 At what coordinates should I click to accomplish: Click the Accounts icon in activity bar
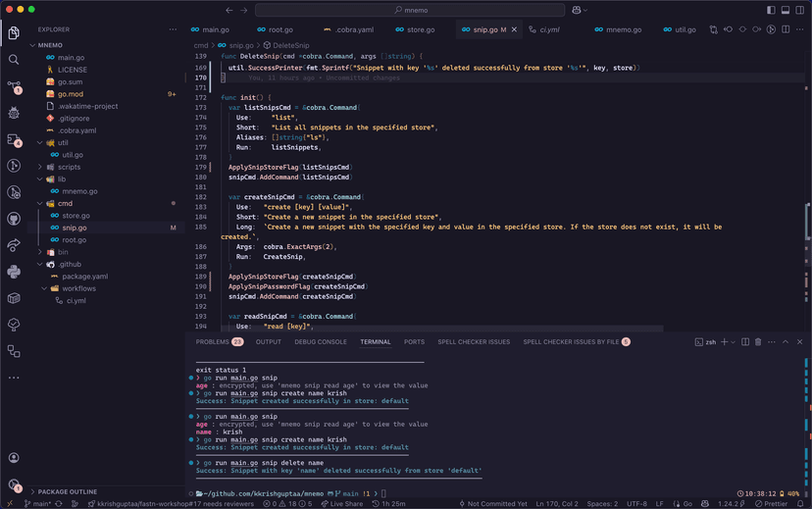(14, 458)
